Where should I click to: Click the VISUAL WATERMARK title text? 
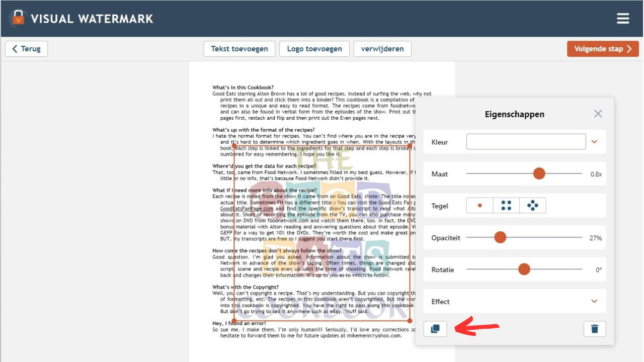(92, 19)
